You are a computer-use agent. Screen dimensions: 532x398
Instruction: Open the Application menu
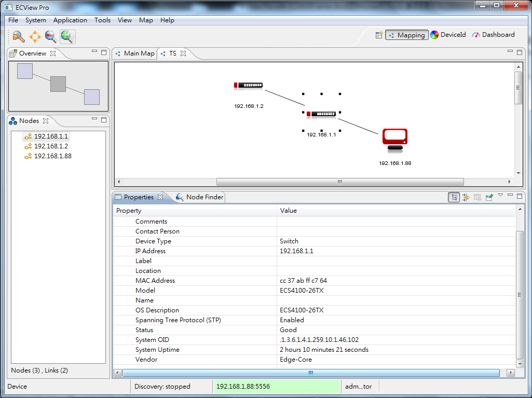[70, 20]
